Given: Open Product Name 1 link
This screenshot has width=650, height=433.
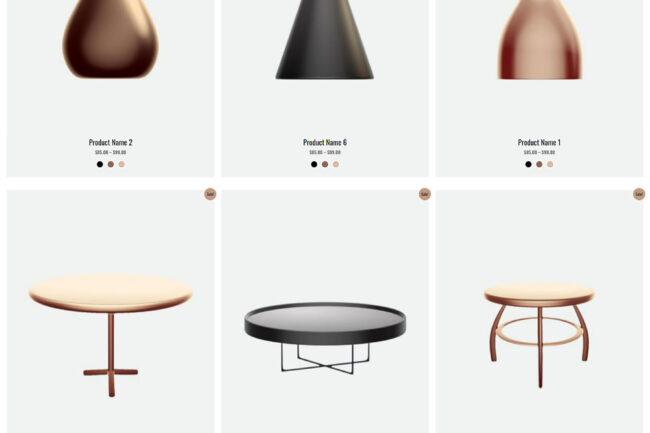Looking at the screenshot, I should coord(539,142).
